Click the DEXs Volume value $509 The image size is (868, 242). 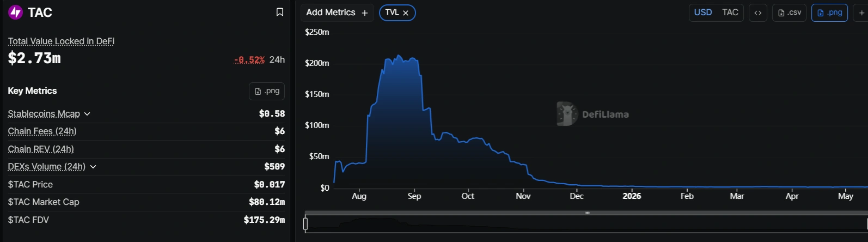[275, 167]
